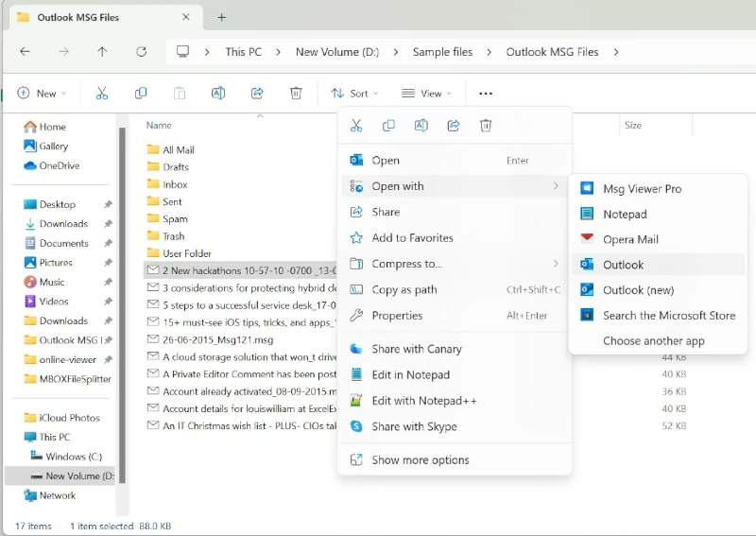Select Copy as path menu item
This screenshot has width=756, height=536.
pos(404,290)
